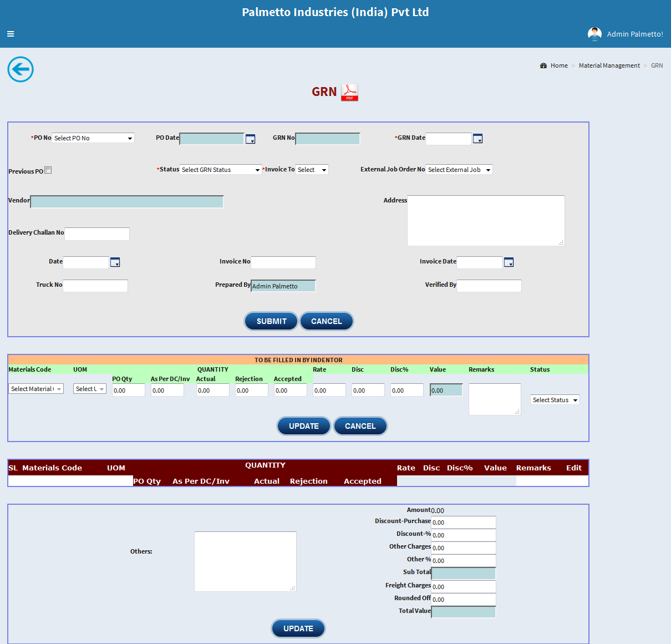
Task: Click the GRN breadcrumb item
Action: point(657,65)
